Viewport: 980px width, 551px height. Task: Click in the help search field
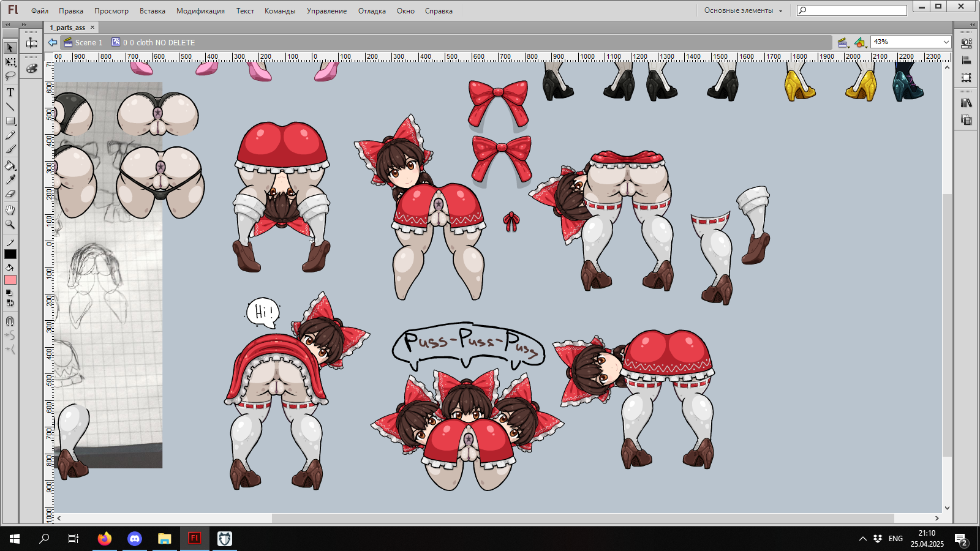click(x=851, y=10)
